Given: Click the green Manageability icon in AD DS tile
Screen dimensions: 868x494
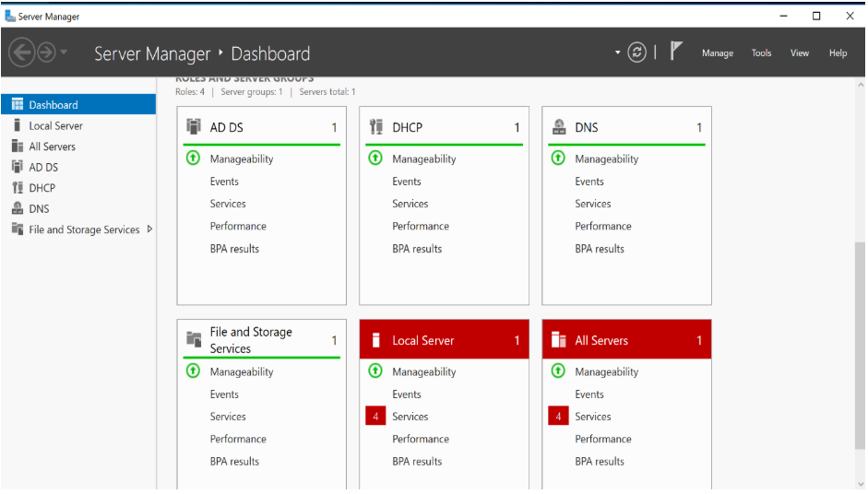Looking at the screenshot, I should pyautogui.click(x=193, y=159).
